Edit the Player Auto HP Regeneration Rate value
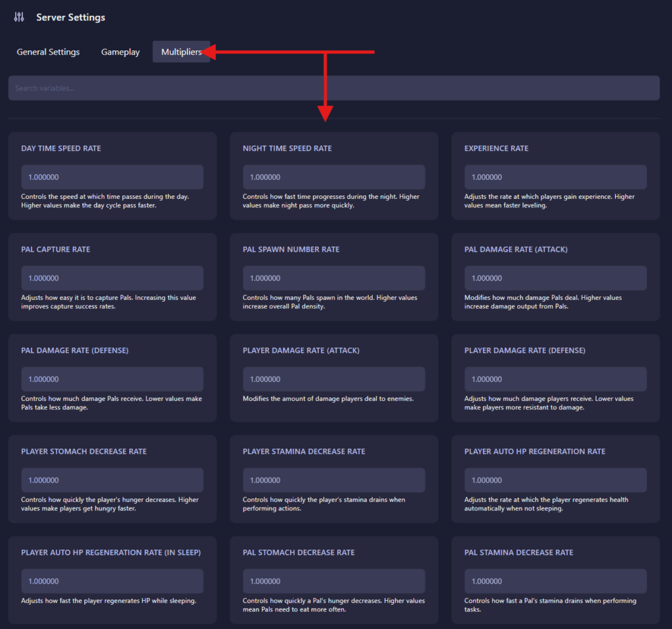 (x=555, y=480)
